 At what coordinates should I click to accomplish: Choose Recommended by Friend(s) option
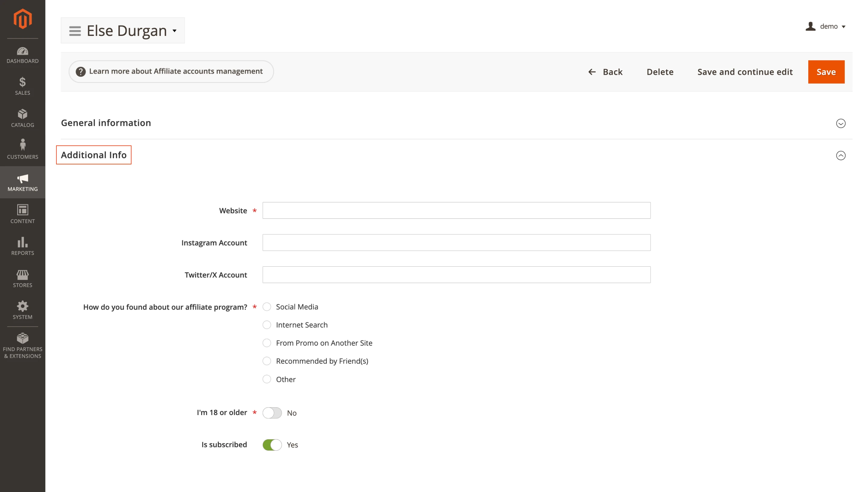coord(267,361)
